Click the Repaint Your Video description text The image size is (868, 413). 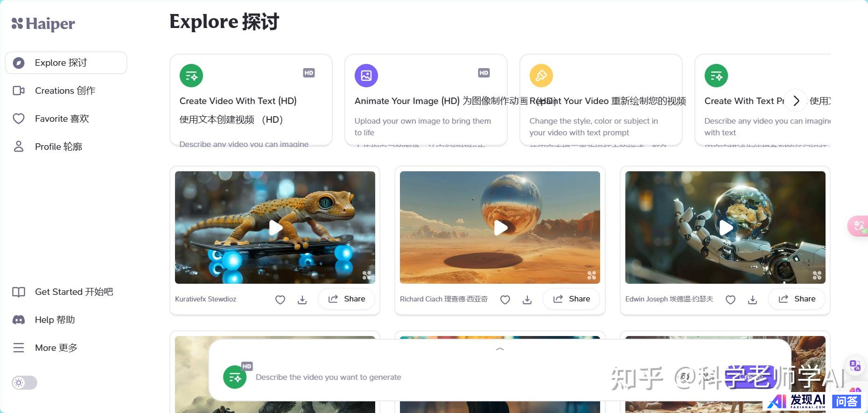click(x=594, y=126)
